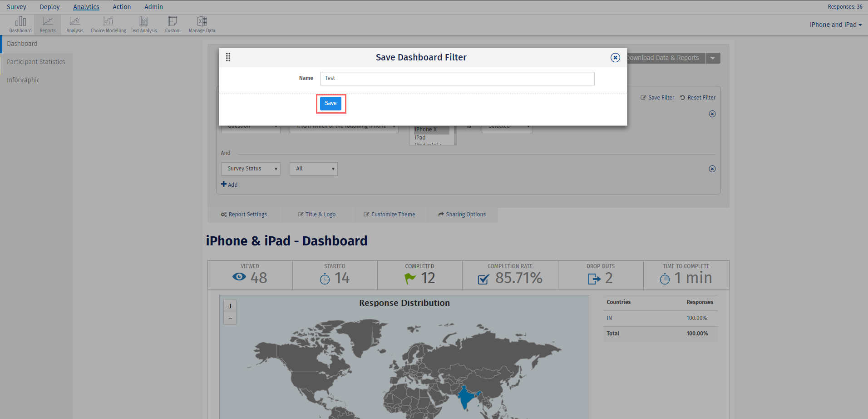Open the Custom reports icon
Image resolution: width=868 pixels, height=419 pixels.
173,24
